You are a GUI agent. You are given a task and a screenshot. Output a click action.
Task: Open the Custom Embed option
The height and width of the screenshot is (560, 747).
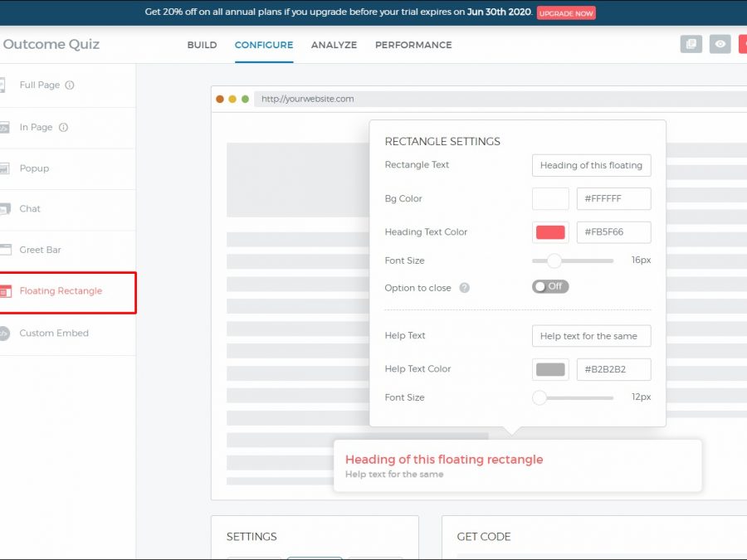click(x=54, y=334)
